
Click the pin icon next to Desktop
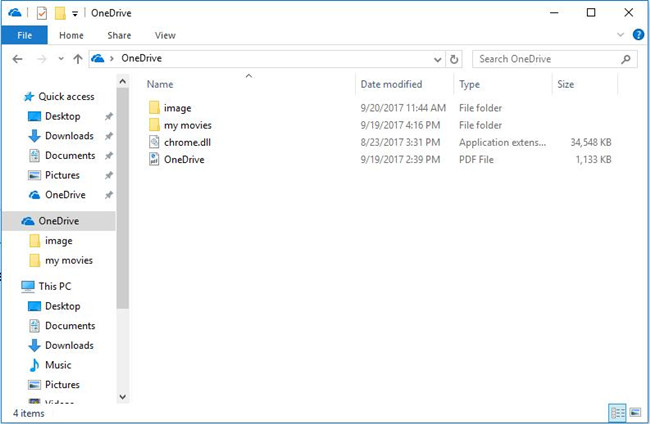[x=109, y=116]
